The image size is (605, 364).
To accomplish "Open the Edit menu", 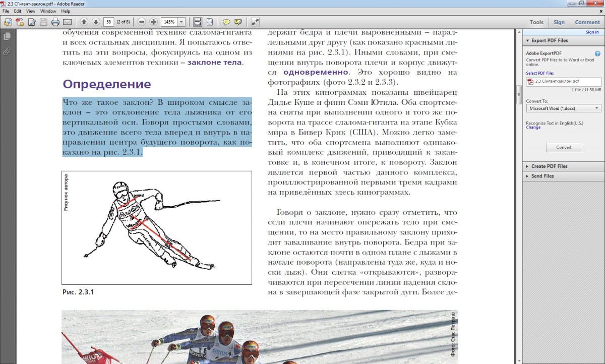I will point(18,11).
